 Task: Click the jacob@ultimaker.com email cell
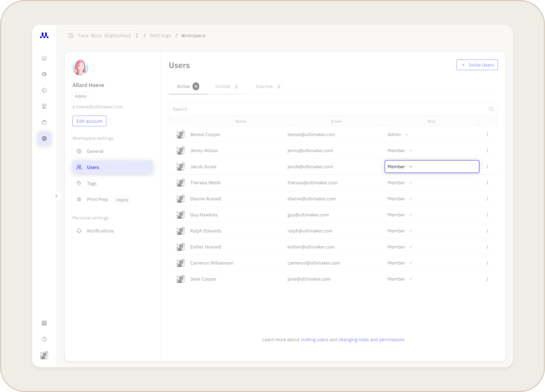(310, 167)
